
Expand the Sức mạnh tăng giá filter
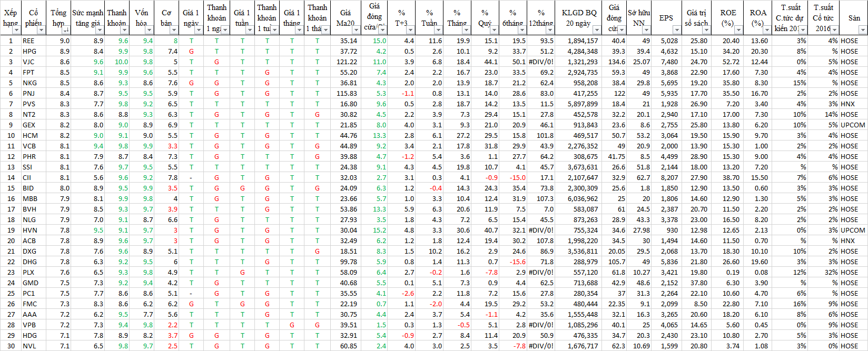point(100,30)
